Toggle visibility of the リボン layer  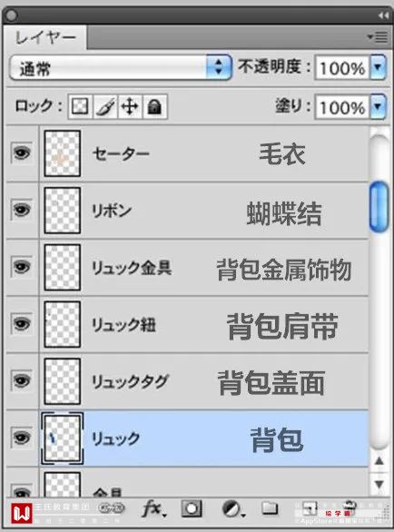[22, 210]
